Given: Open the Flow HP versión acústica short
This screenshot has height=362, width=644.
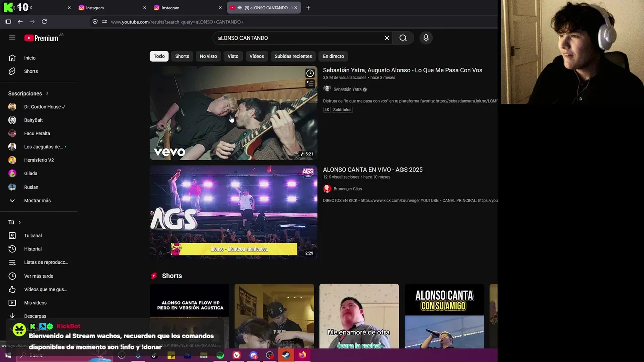Looking at the screenshot, I should point(190,316).
